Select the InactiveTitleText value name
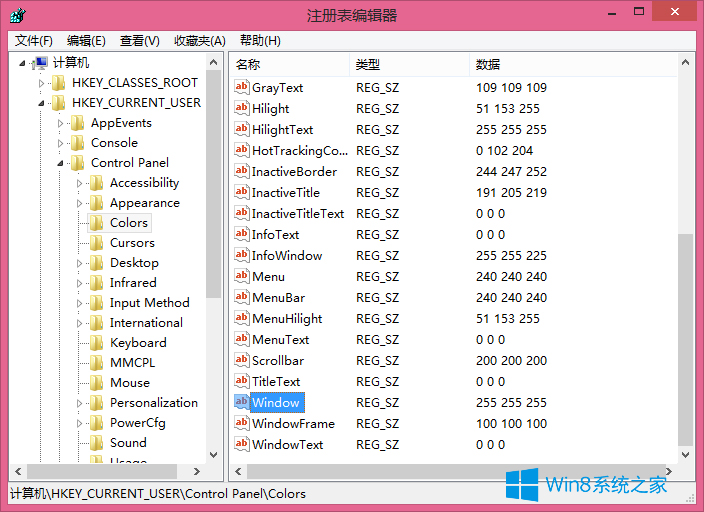Viewport: 704px width, 512px height. point(298,214)
